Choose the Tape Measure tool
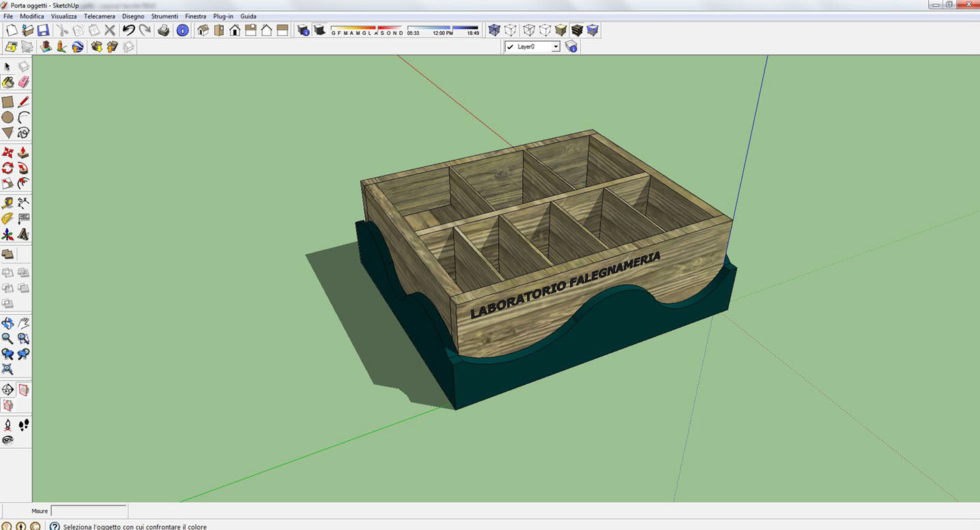This screenshot has height=530, width=980. coord(8,203)
